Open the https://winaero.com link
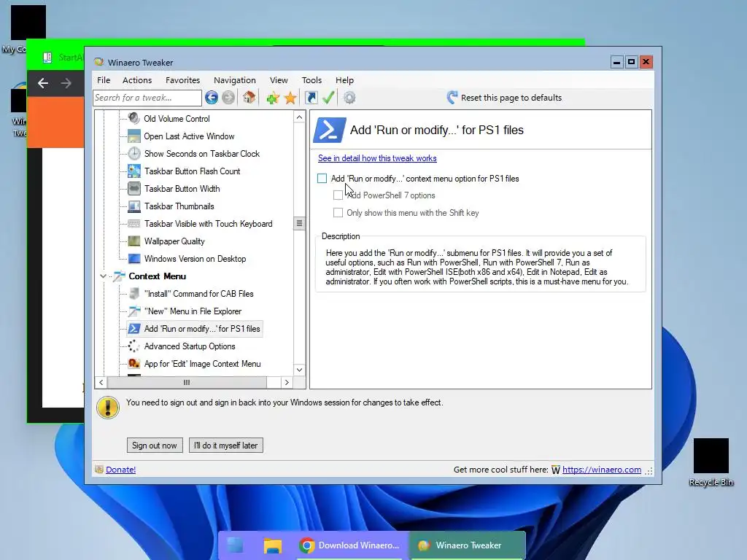The image size is (747, 560). coord(602,470)
